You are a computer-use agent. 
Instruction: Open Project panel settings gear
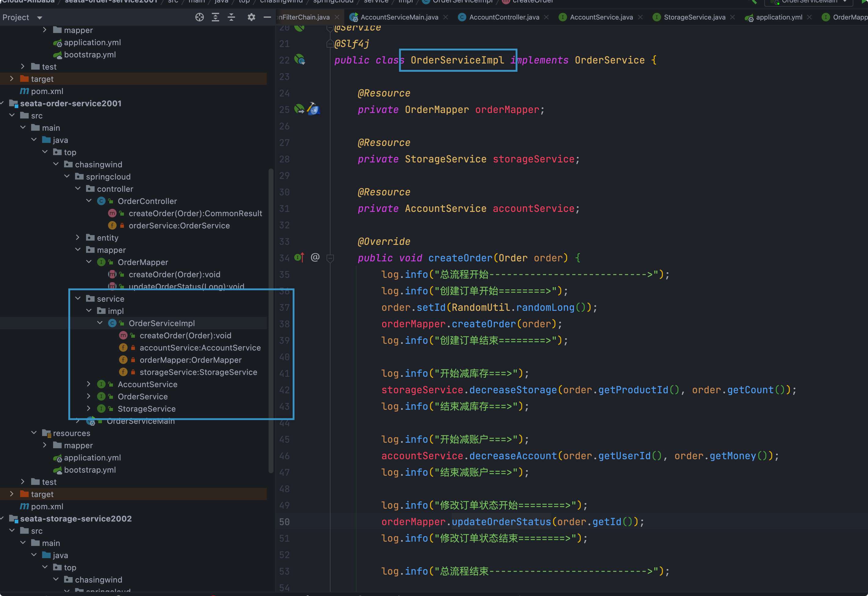251,17
